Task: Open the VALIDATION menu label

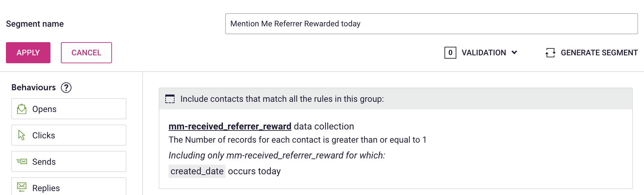Action: pos(484,53)
